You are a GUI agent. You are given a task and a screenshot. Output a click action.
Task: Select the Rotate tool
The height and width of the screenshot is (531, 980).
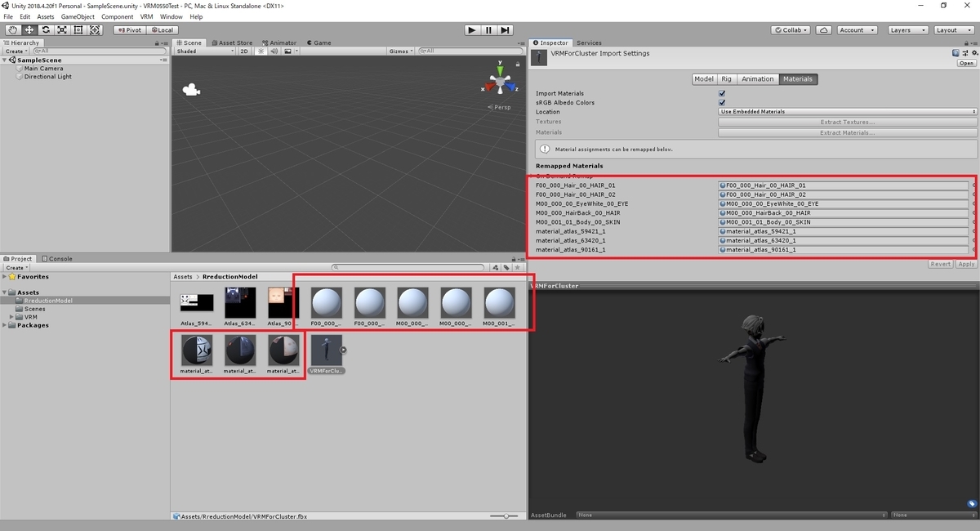click(46, 30)
